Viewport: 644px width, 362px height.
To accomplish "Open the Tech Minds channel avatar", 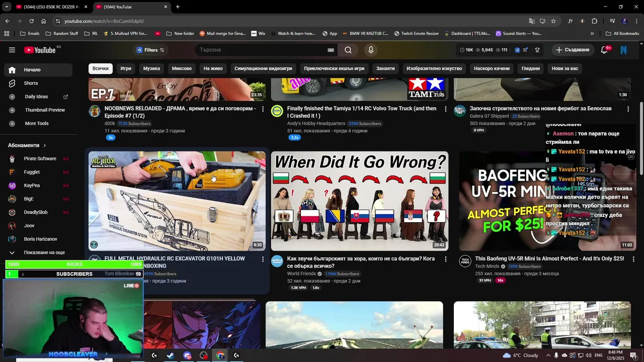I will pos(465,261).
